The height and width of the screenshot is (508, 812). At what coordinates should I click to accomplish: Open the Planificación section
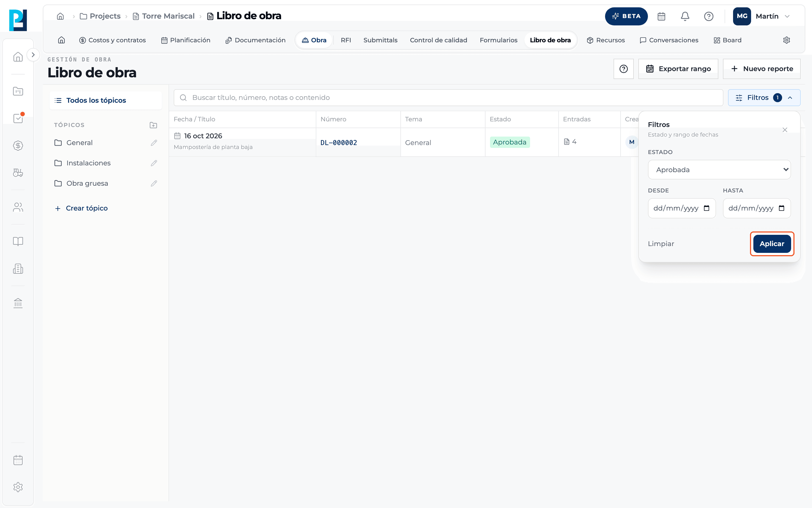[186, 40]
